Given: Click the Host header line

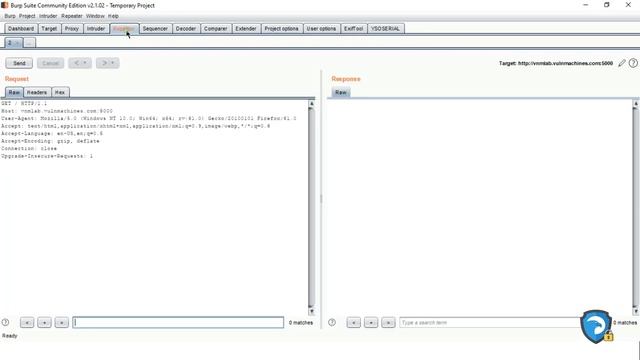Looking at the screenshot, I should tap(57, 111).
